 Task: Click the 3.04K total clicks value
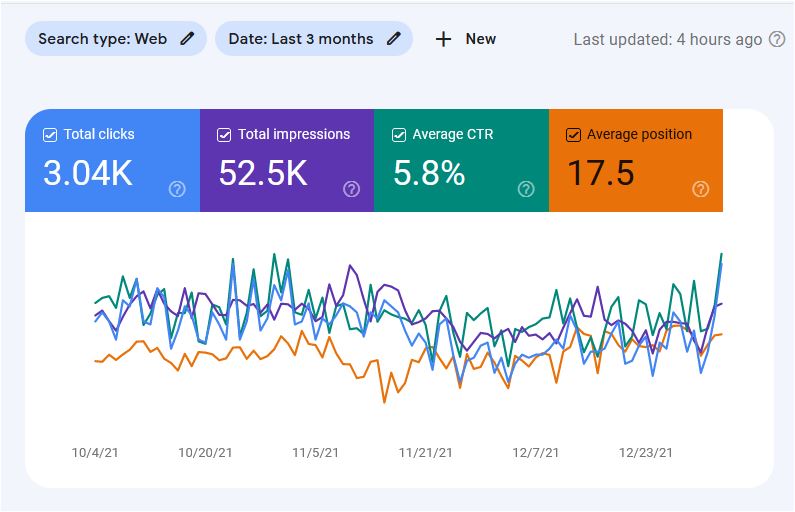[x=88, y=173]
